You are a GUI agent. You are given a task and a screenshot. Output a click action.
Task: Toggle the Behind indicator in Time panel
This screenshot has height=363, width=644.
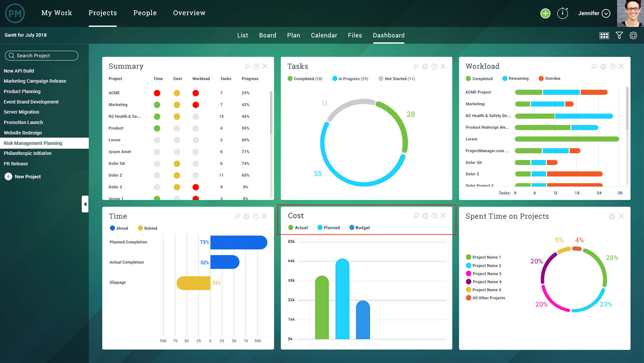click(x=142, y=228)
